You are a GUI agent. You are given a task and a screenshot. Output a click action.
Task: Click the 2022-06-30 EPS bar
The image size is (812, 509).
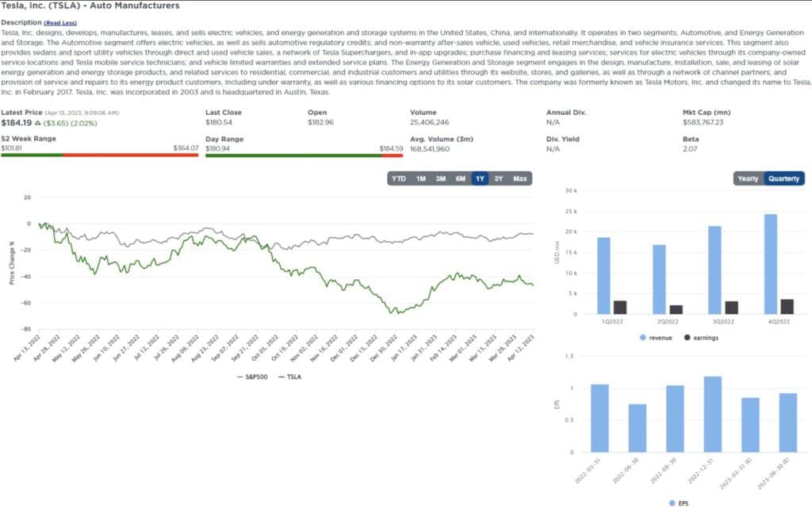[638, 428]
